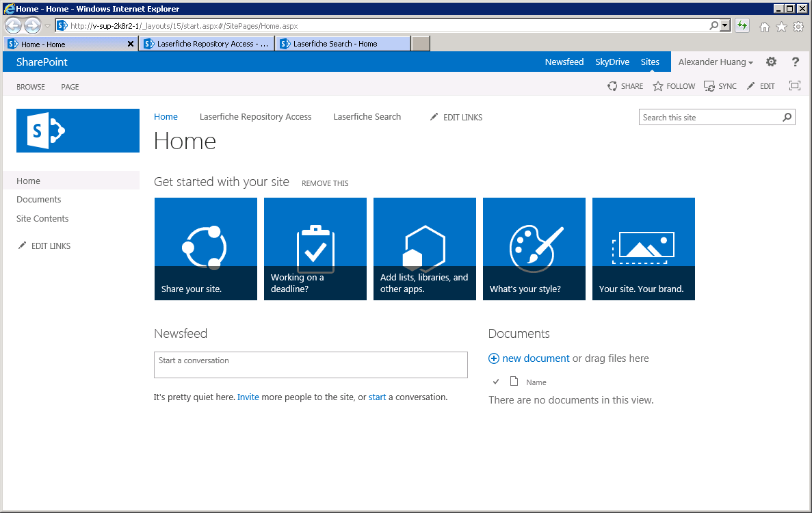This screenshot has height=513, width=812.
Task: Select Home in the left sidebar
Action: (71, 181)
